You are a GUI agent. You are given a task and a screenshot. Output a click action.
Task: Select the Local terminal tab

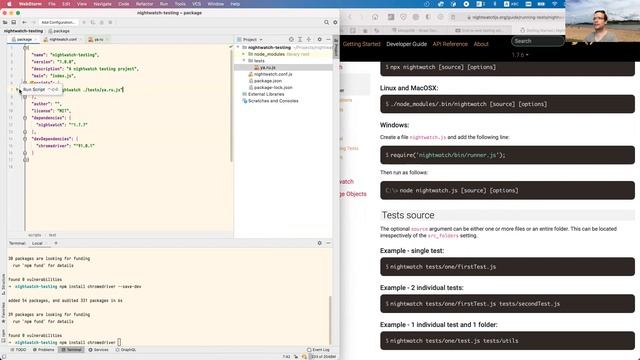(x=37, y=243)
